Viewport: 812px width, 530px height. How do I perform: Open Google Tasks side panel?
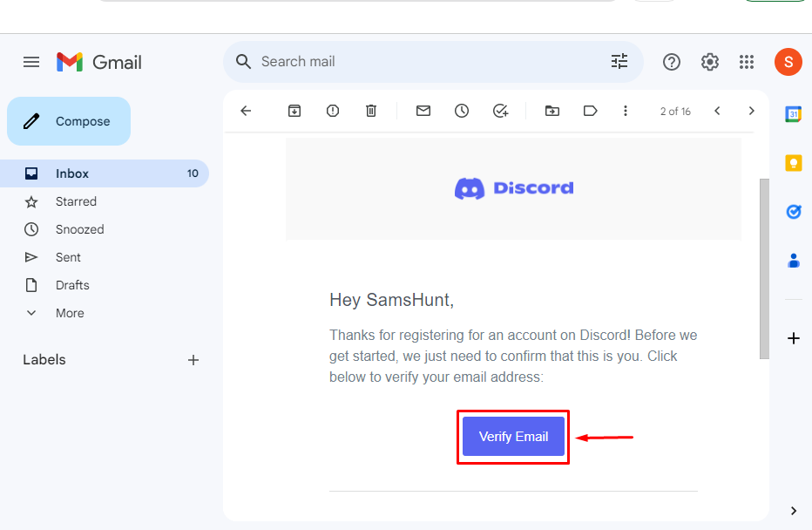793,211
